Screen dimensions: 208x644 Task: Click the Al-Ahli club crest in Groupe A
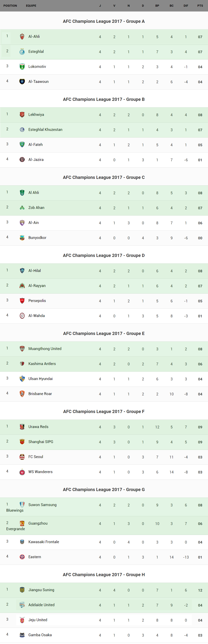(22, 37)
